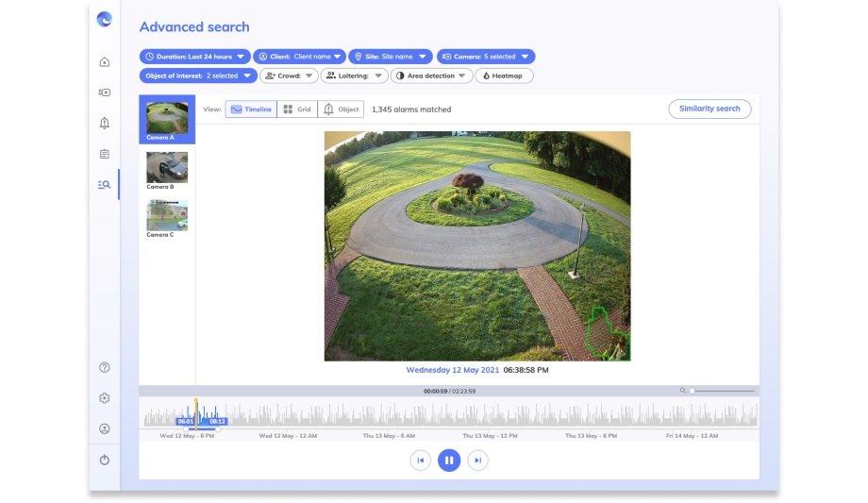Open the alarms bell in sidebar

pyautogui.click(x=105, y=123)
